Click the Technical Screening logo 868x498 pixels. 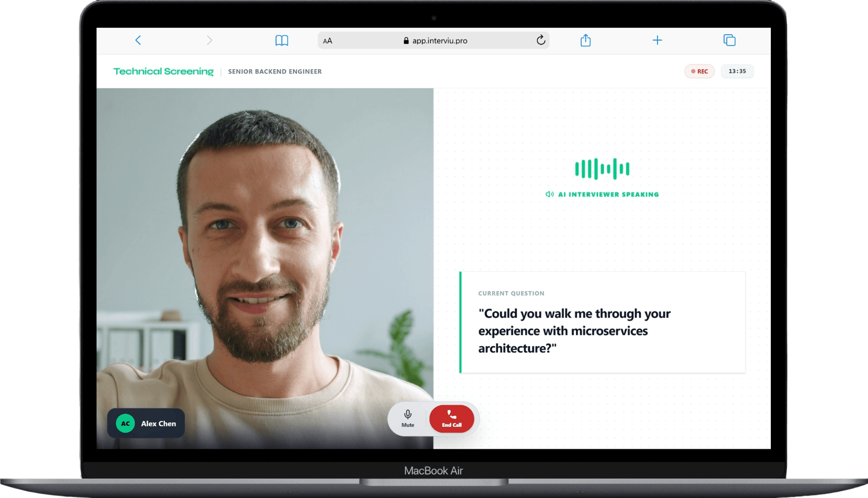tap(164, 71)
